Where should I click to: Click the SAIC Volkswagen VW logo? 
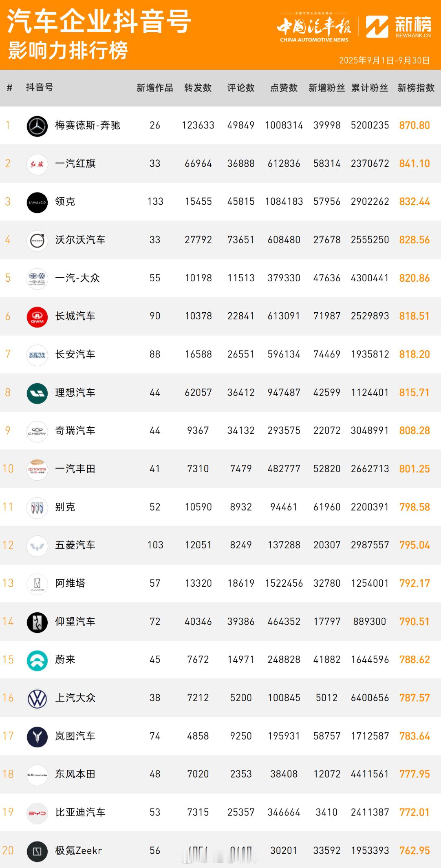[x=37, y=698]
